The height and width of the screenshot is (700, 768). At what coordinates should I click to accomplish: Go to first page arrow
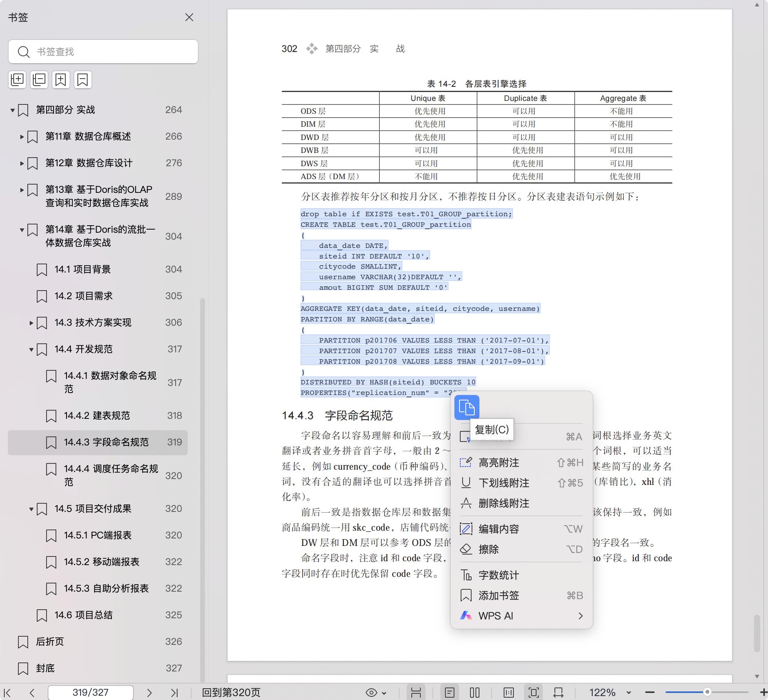point(7,693)
